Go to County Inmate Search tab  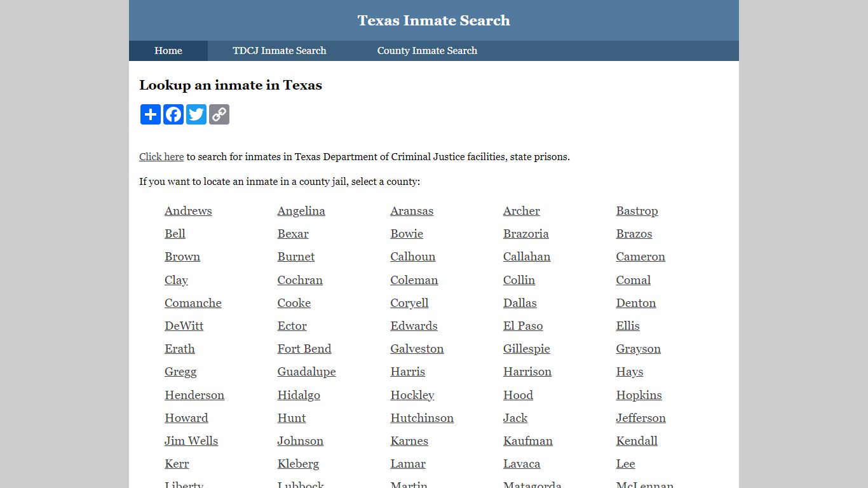pyautogui.click(x=427, y=51)
